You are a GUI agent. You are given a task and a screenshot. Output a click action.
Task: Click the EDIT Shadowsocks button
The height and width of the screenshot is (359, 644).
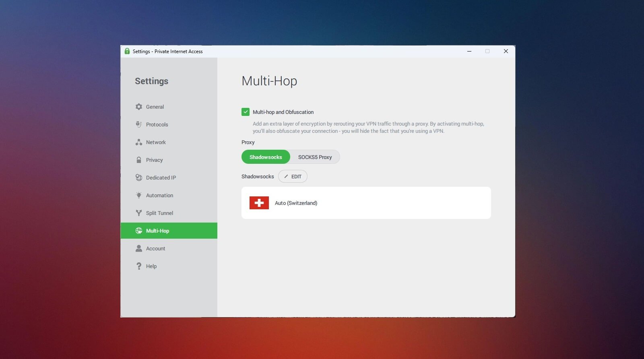click(293, 176)
